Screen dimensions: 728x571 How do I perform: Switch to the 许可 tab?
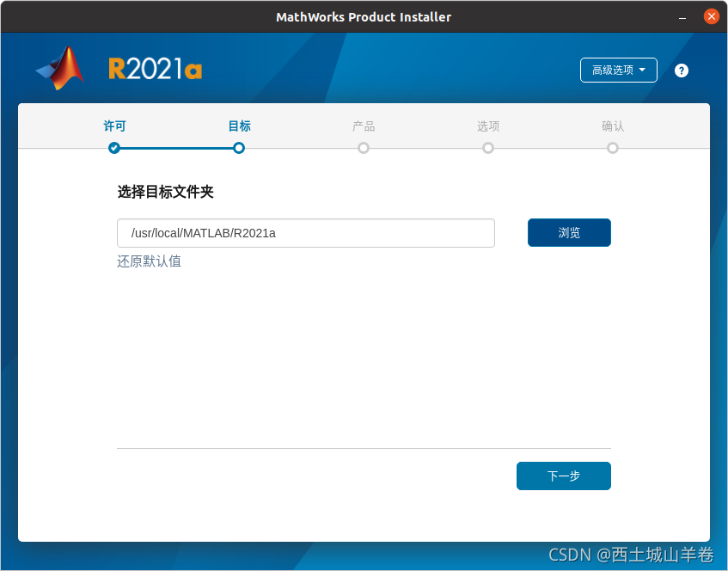114,126
